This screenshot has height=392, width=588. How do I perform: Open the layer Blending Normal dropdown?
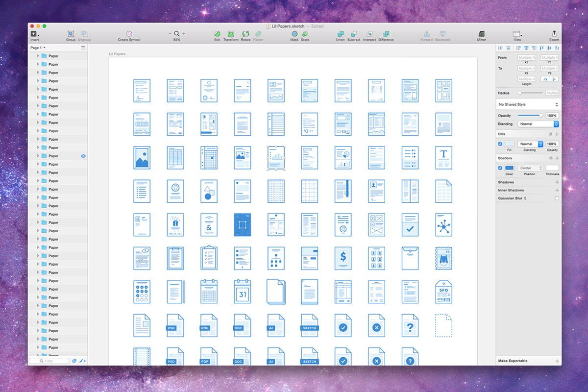coord(539,124)
